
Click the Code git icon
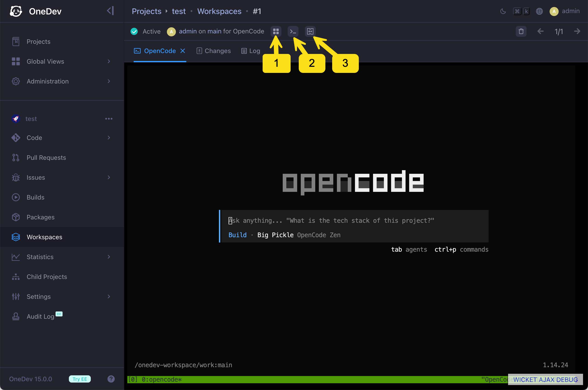(16, 137)
